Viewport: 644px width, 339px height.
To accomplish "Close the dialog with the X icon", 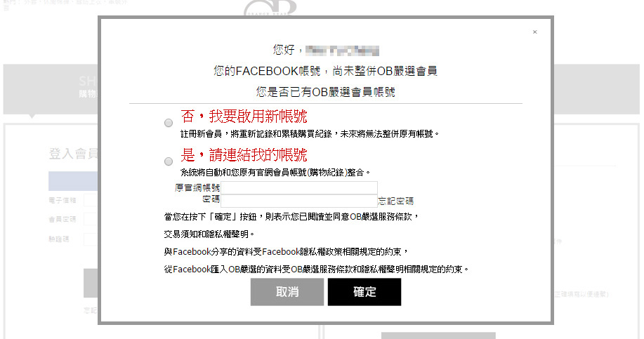I will (534, 32).
